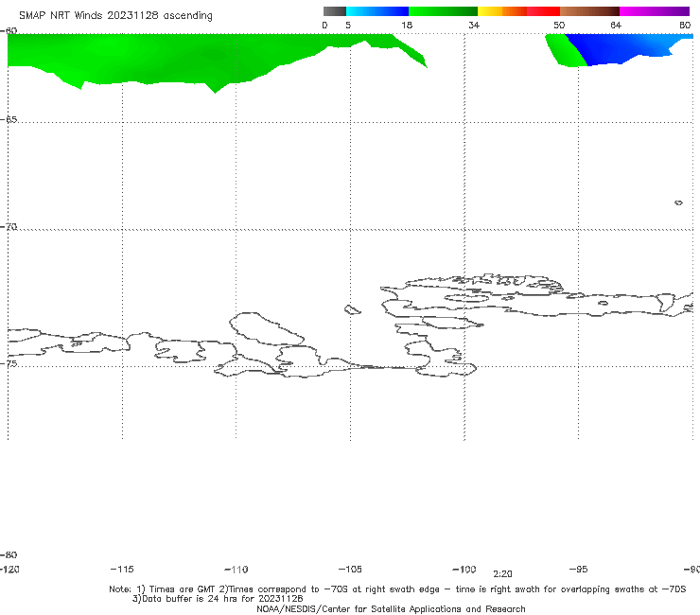The image size is (700, 615).
Task: Click the green segment of the color bar
Action: 443,11
